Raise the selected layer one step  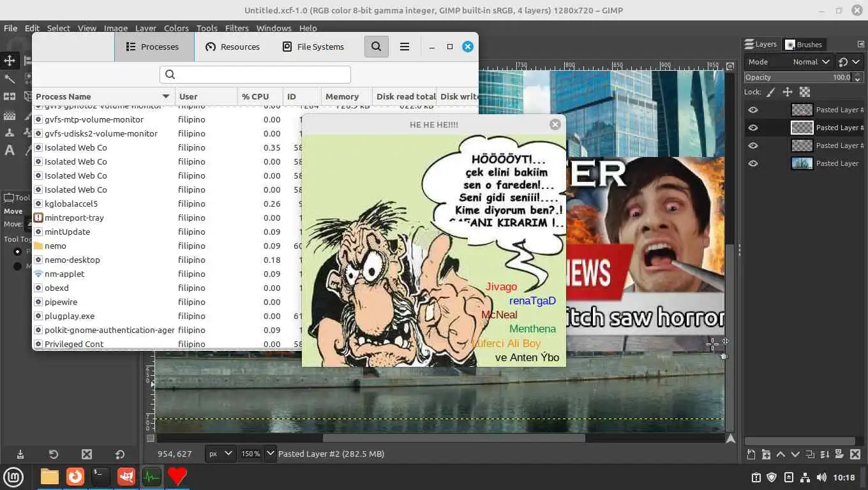(780, 454)
